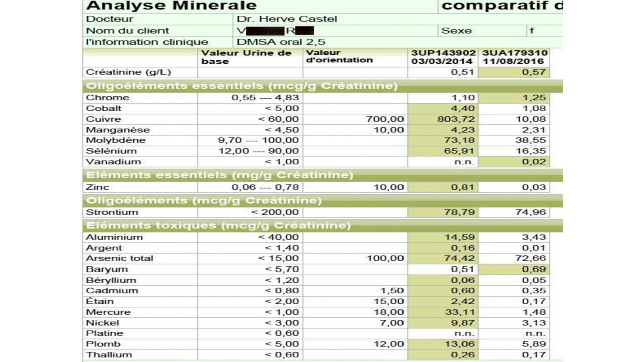Select the 'Chrome' row label
644x362 pixels.
coord(108,98)
